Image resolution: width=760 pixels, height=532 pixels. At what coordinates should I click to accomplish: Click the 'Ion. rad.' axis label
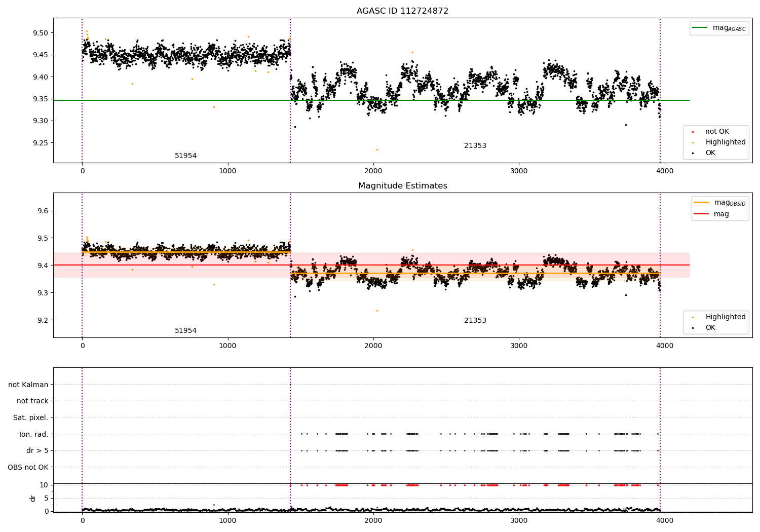(x=34, y=434)
